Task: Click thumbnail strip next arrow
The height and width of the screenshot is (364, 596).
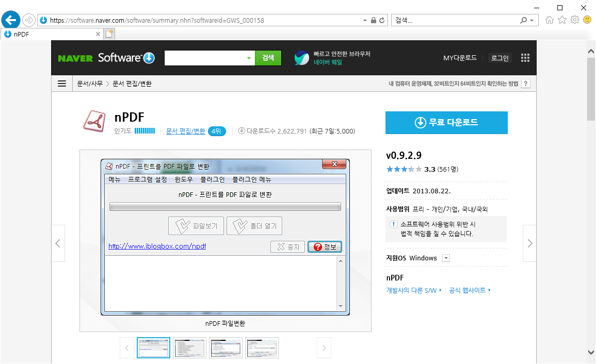Action: coord(324,348)
